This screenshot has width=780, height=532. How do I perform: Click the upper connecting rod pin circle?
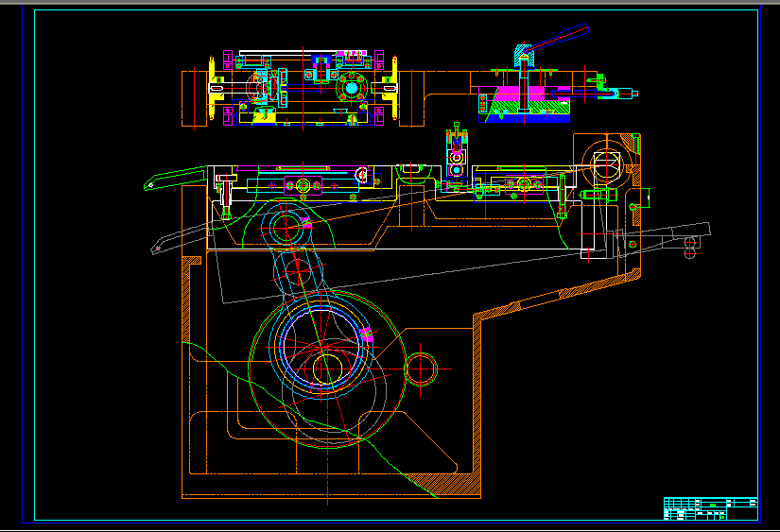pos(286,227)
